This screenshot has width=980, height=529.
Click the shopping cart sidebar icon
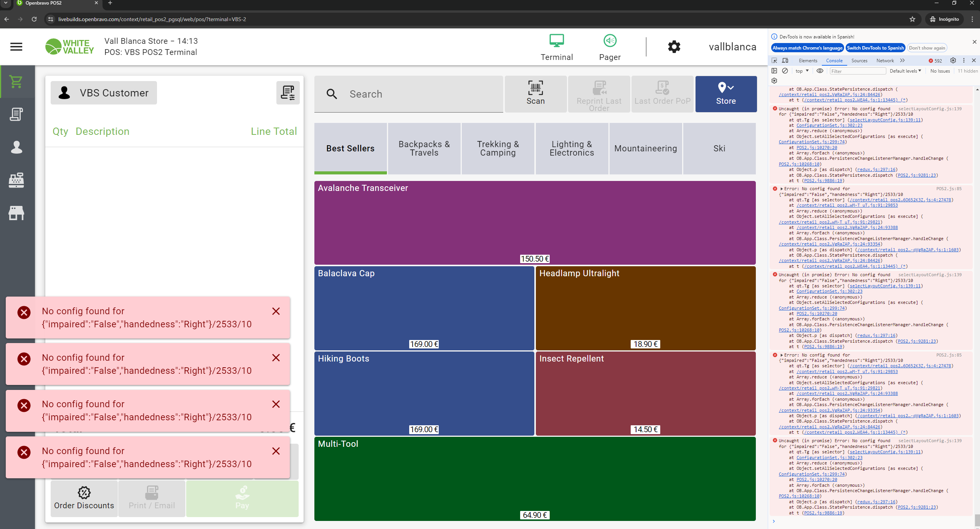coord(16,81)
